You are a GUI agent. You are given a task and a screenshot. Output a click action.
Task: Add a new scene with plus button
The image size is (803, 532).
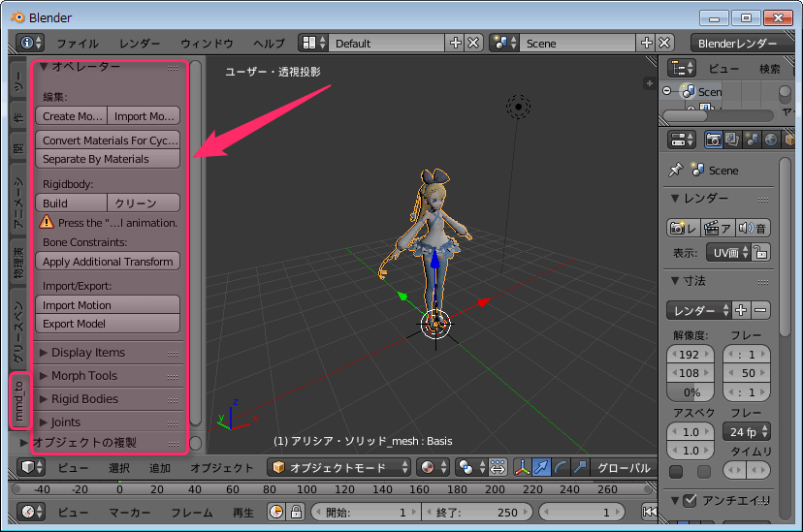[x=646, y=43]
